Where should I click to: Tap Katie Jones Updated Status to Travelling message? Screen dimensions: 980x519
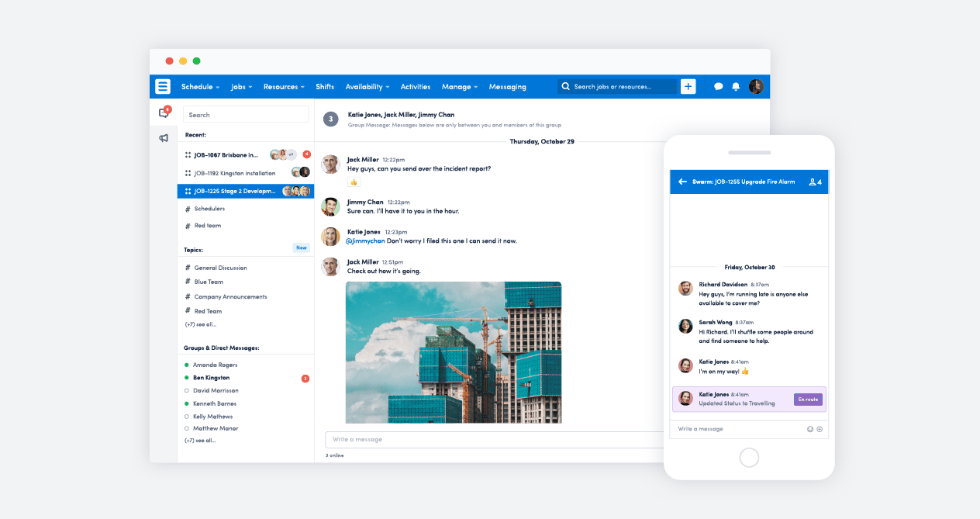[x=749, y=399]
